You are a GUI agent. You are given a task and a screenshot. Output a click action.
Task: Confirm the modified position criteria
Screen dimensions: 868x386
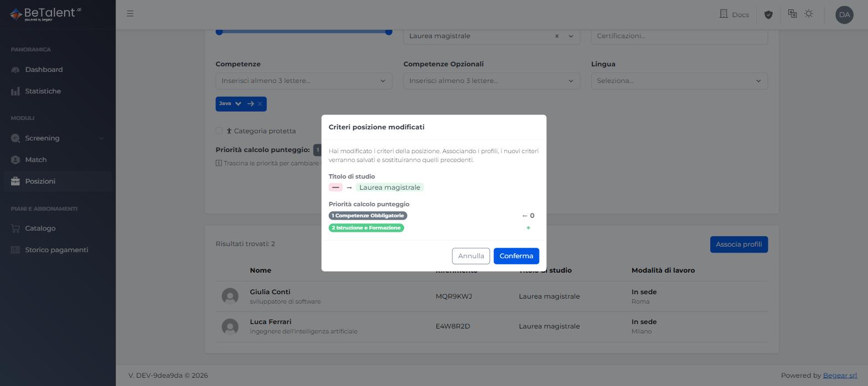[516, 256]
